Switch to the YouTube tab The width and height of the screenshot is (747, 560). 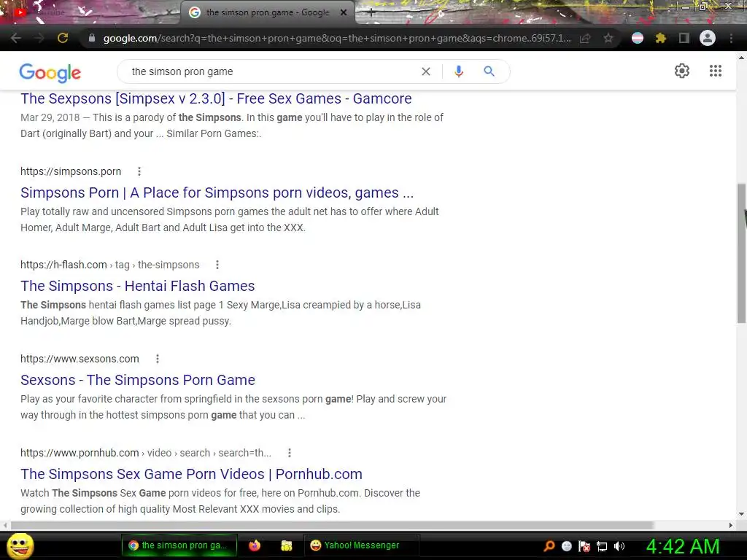[x=90, y=12]
